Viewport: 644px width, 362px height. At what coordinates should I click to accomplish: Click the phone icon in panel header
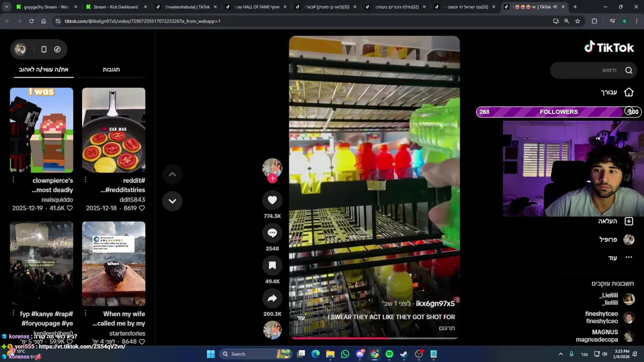(x=44, y=49)
